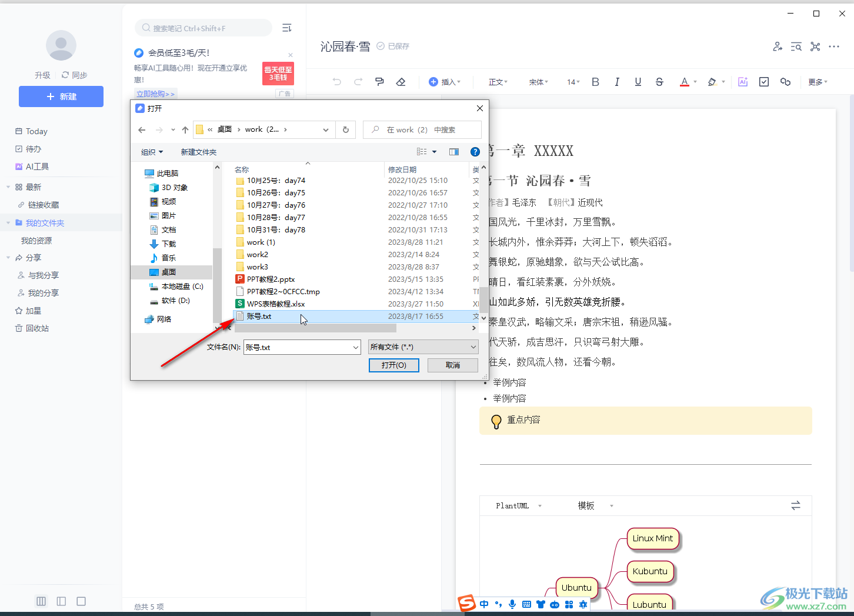Select 我的文件夹 in sidebar
This screenshot has width=854, height=616.
(x=45, y=223)
